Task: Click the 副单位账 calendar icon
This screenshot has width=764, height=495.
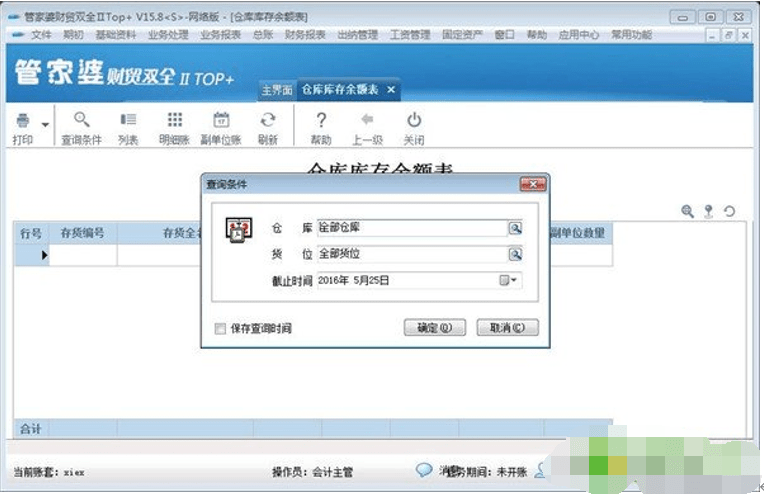Action: pyautogui.click(x=221, y=119)
